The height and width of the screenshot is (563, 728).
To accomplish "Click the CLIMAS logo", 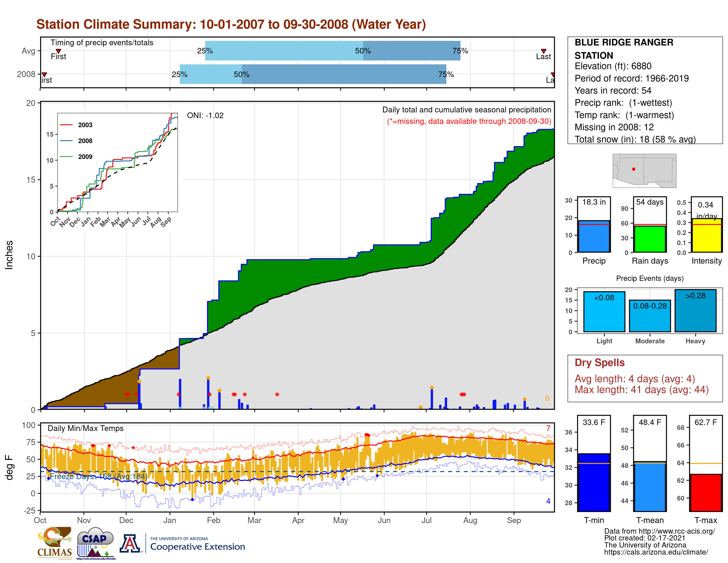I will coord(54,543).
